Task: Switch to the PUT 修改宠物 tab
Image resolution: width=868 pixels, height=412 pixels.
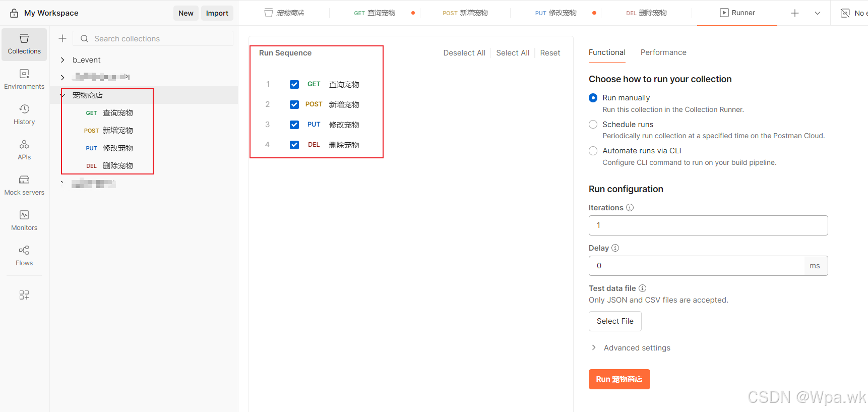Action: coord(556,13)
